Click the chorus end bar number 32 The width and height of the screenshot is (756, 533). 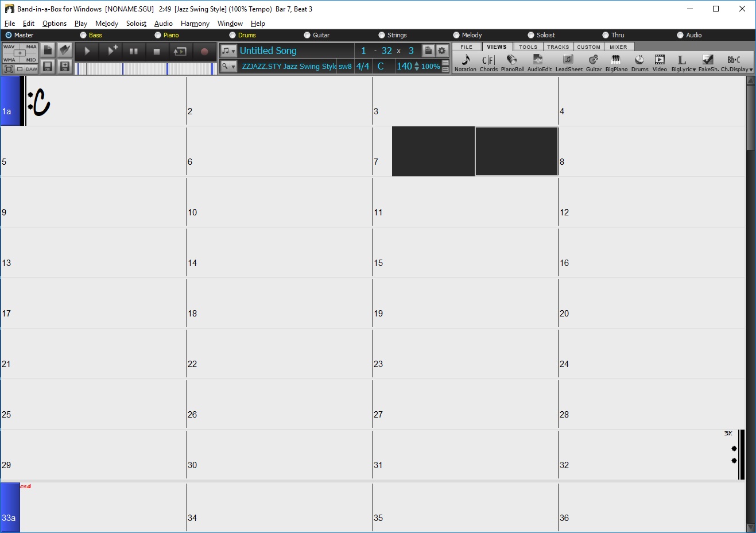(x=387, y=51)
